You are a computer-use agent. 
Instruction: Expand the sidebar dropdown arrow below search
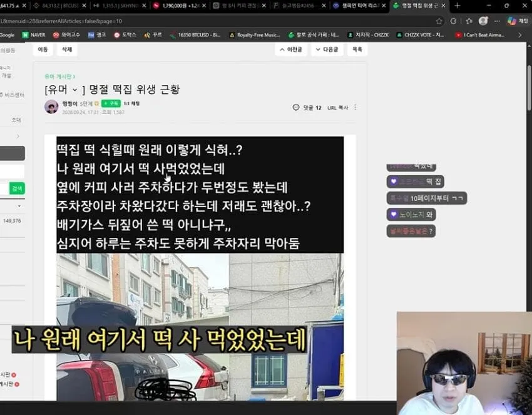click(19, 206)
